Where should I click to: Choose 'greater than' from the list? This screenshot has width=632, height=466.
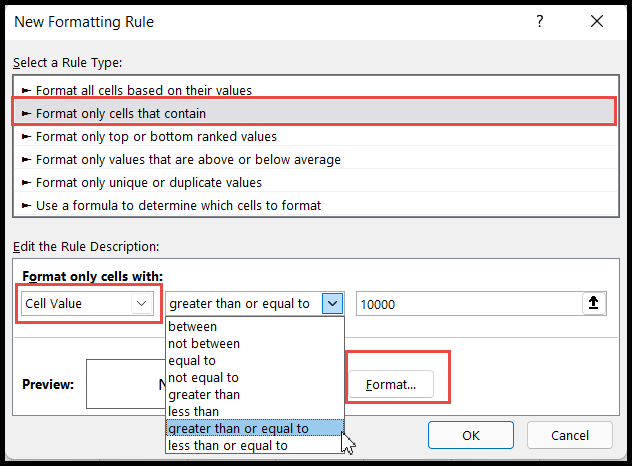(x=203, y=394)
